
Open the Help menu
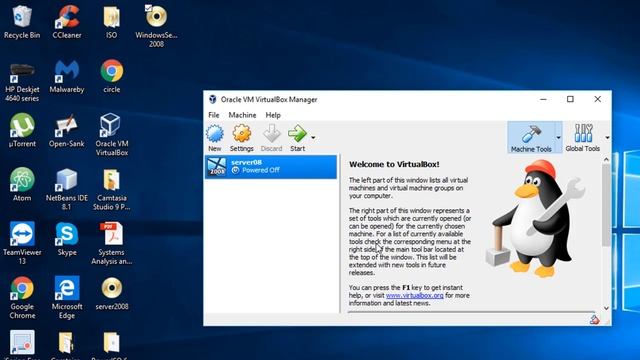click(x=273, y=115)
